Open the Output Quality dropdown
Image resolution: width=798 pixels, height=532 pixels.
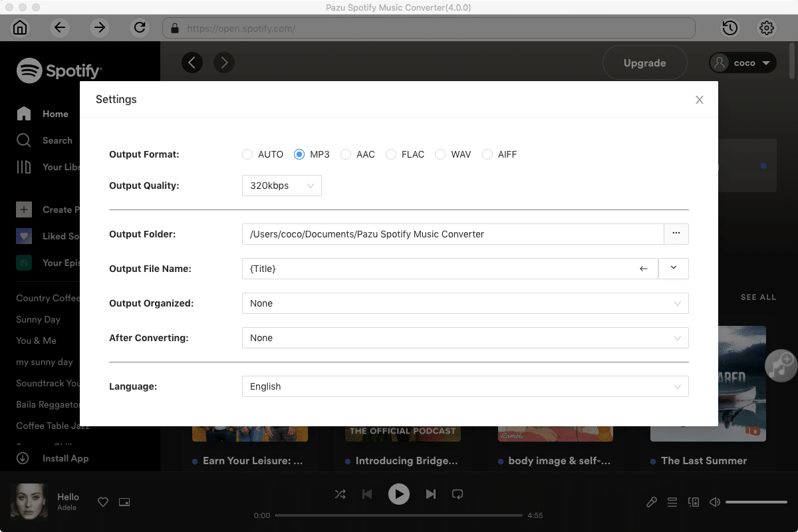[x=281, y=186]
